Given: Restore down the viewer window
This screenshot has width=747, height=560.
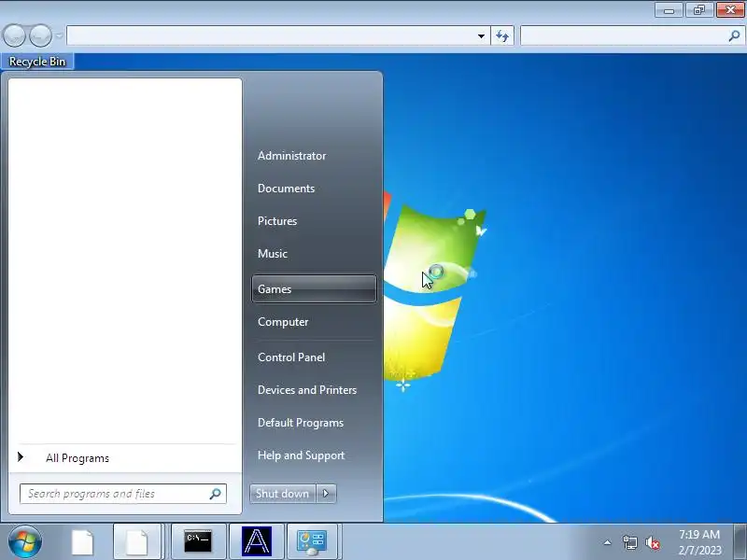Looking at the screenshot, I should tap(699, 10).
